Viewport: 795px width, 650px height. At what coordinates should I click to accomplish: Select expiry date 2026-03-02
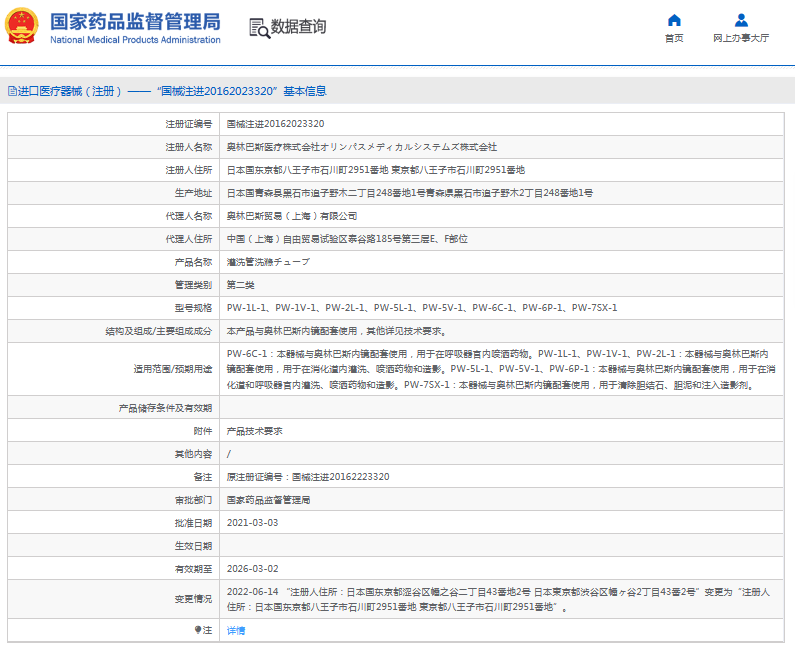(252, 569)
